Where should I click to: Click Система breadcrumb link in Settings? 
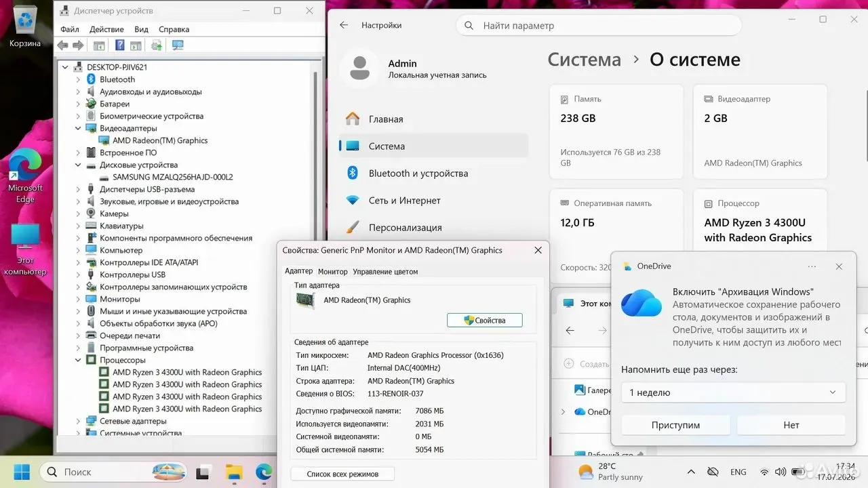tap(584, 60)
